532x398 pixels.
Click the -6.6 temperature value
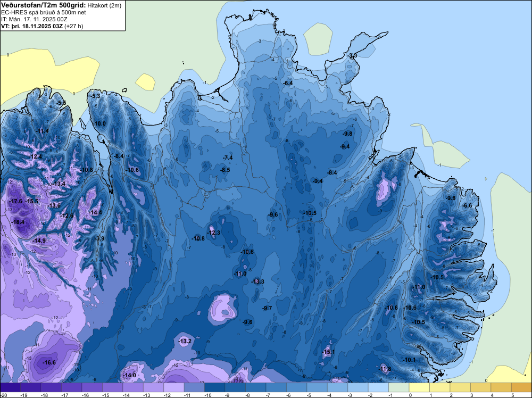pos(467,205)
